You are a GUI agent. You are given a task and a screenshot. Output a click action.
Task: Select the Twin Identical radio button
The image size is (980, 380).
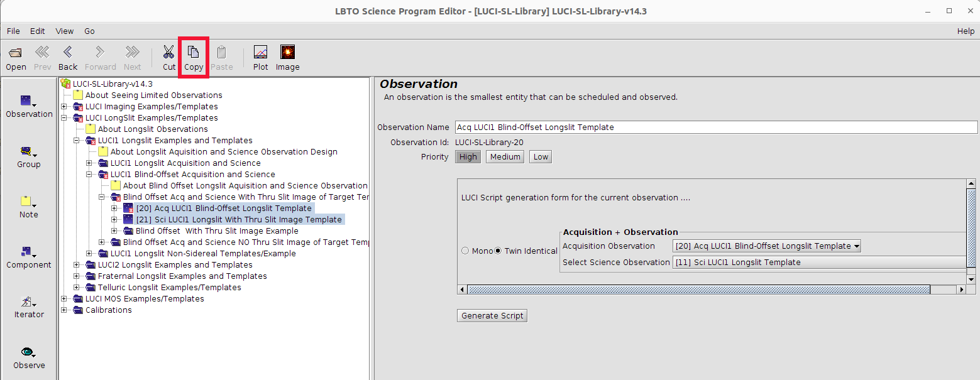[498, 251]
